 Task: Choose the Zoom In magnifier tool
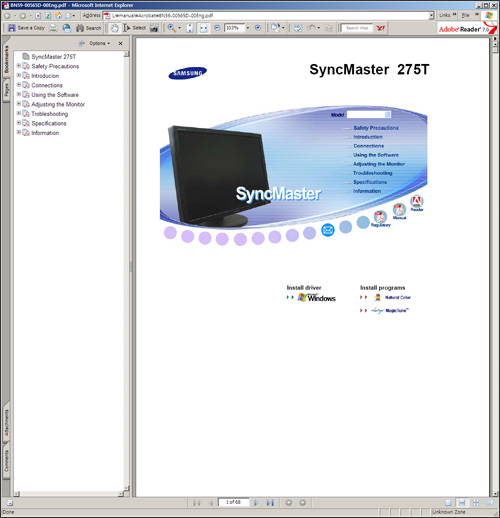[x=171, y=28]
